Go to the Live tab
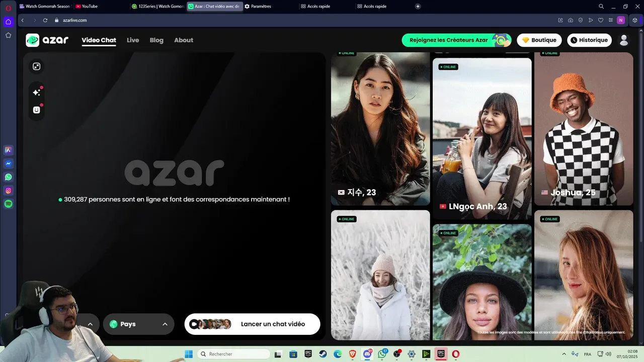Screen dimensions: 644x362 (x=133, y=40)
